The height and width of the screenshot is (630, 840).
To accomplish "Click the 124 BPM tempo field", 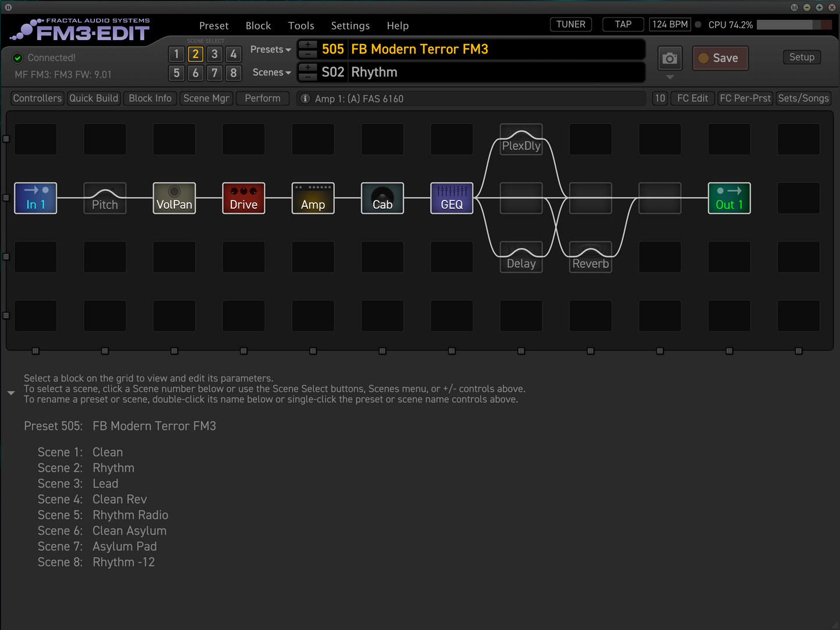I will click(x=670, y=24).
